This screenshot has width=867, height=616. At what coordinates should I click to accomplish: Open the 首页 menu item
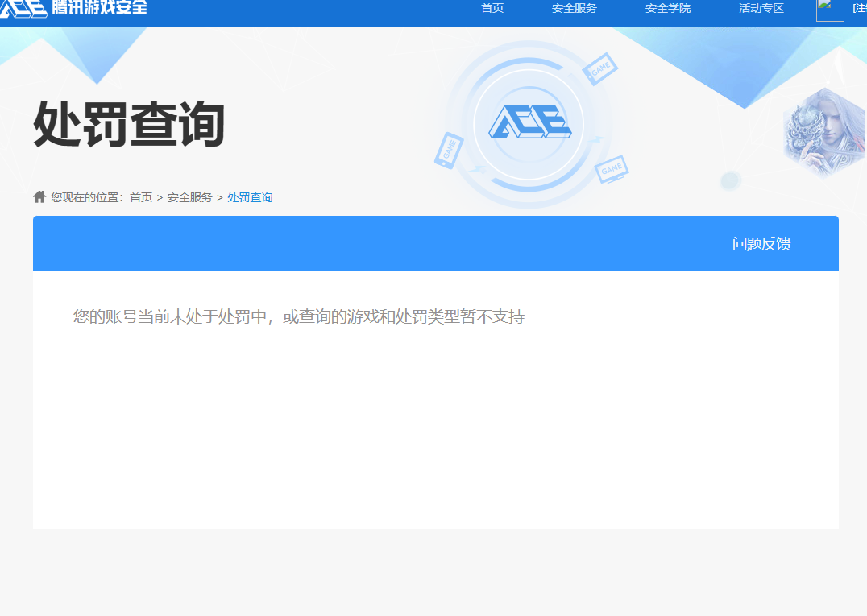[492, 9]
